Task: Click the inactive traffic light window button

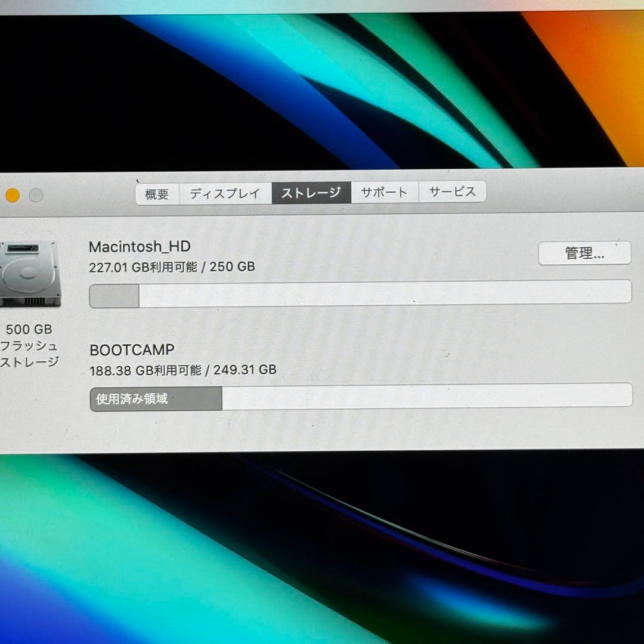Action: pos(36,194)
